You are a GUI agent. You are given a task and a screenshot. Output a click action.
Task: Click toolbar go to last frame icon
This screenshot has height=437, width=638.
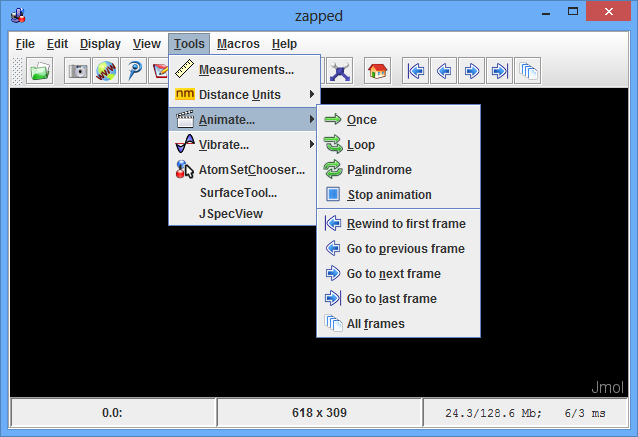point(499,71)
